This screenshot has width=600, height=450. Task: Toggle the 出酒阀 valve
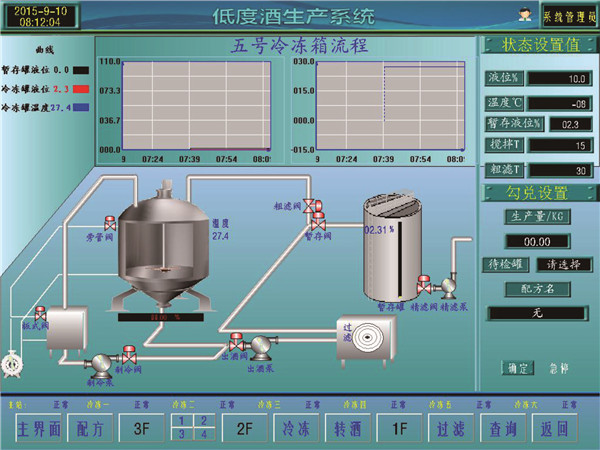pos(236,340)
